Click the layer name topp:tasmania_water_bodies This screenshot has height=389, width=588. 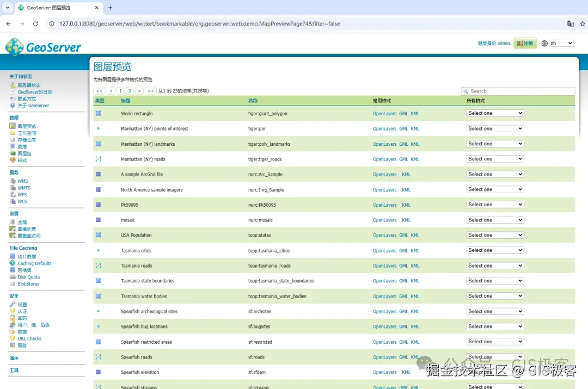[x=277, y=297]
